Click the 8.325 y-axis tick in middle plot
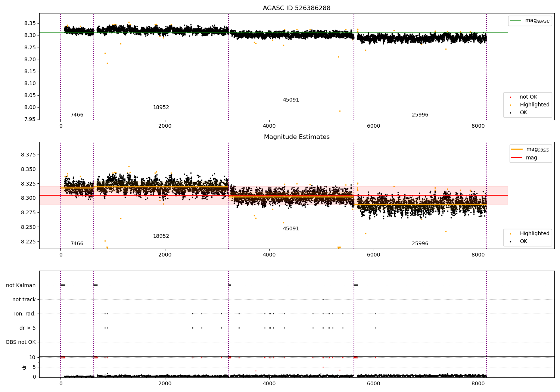560x392 pixels. 28,184
